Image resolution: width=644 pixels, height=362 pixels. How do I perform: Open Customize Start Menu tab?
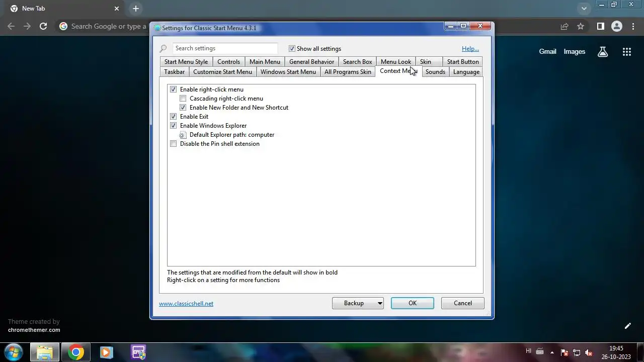(222, 72)
